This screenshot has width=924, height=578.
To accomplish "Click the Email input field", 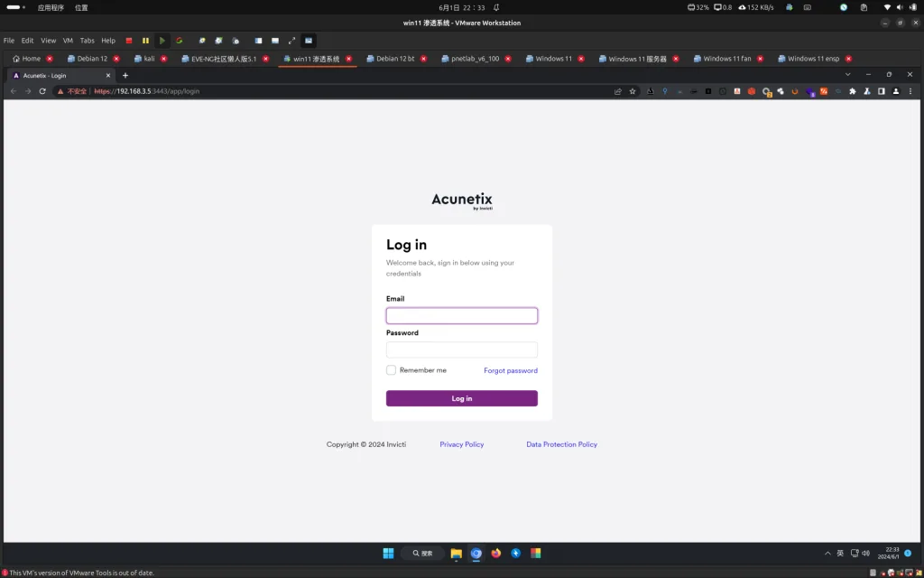I will coord(461,315).
